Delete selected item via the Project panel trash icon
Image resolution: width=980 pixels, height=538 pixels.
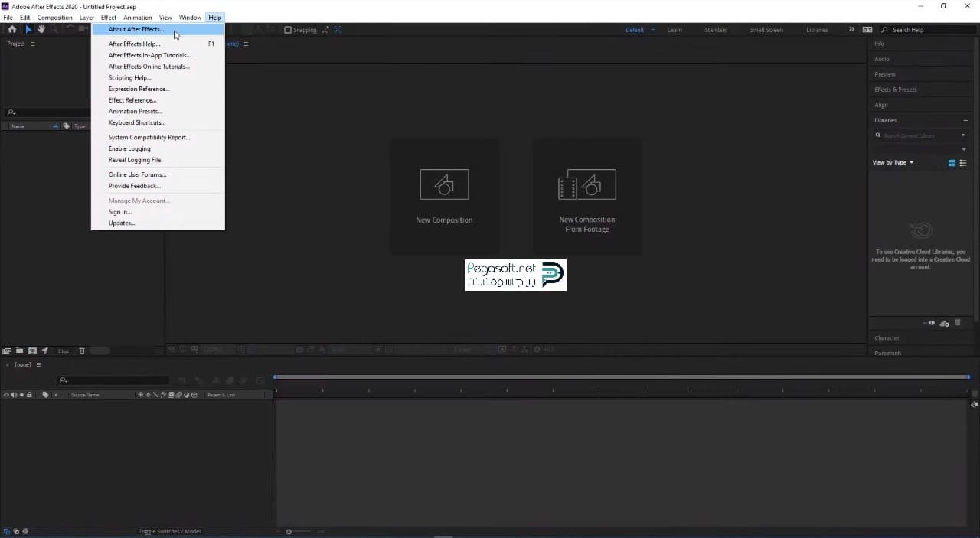(x=82, y=351)
